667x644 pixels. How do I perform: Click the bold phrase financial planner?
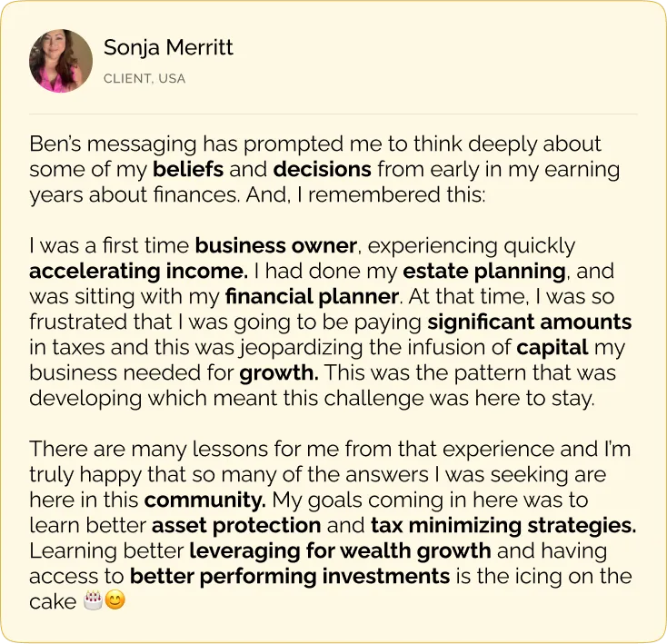(312, 296)
